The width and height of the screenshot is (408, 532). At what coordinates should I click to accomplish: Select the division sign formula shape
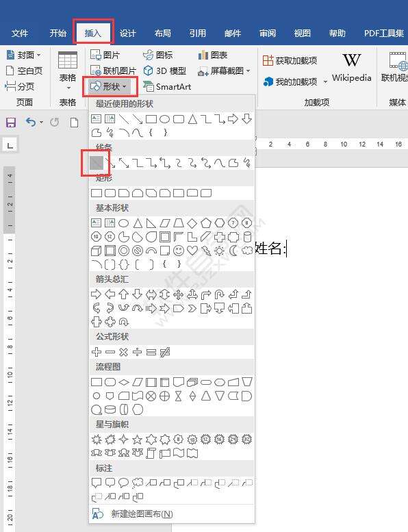(x=137, y=352)
